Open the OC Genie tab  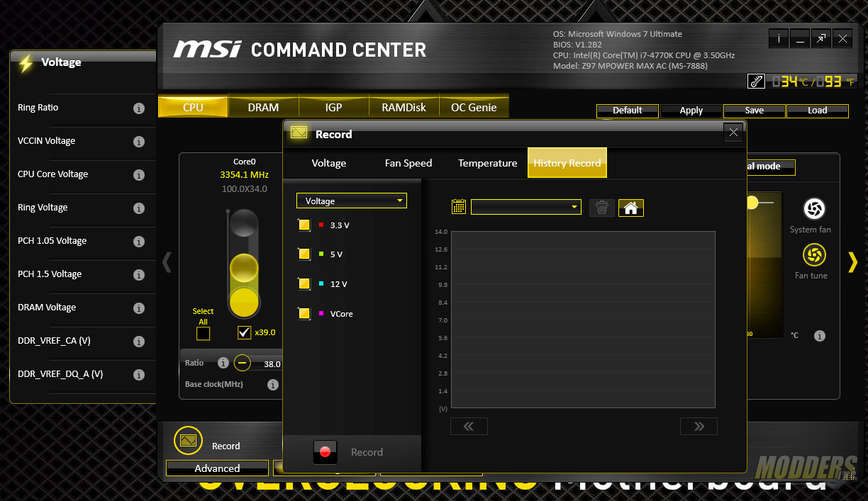coord(474,107)
